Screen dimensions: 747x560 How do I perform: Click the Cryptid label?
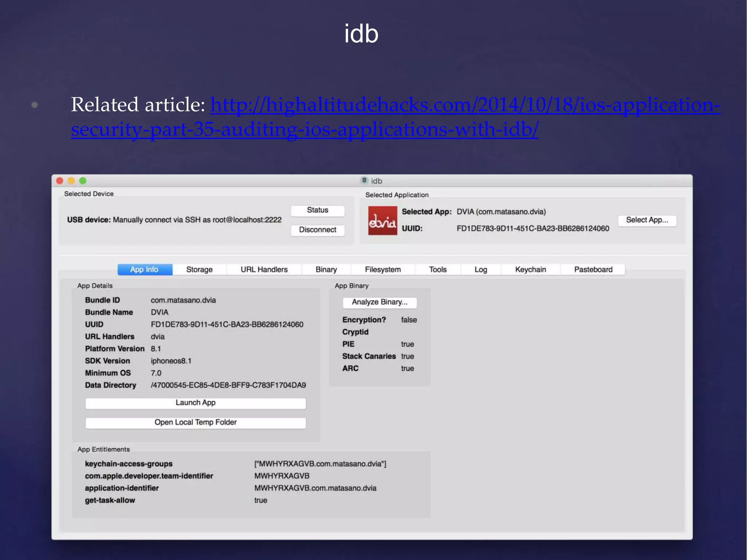pos(355,332)
